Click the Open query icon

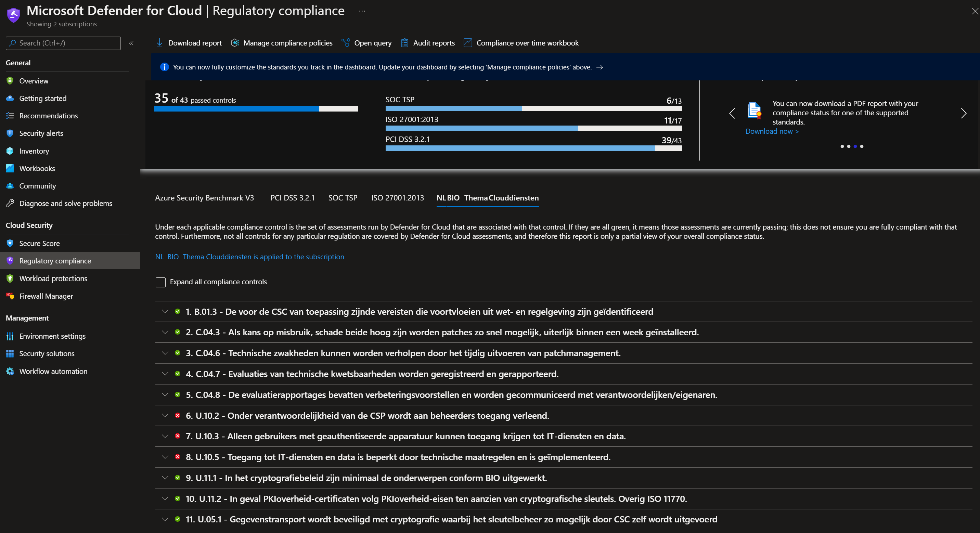[346, 43]
